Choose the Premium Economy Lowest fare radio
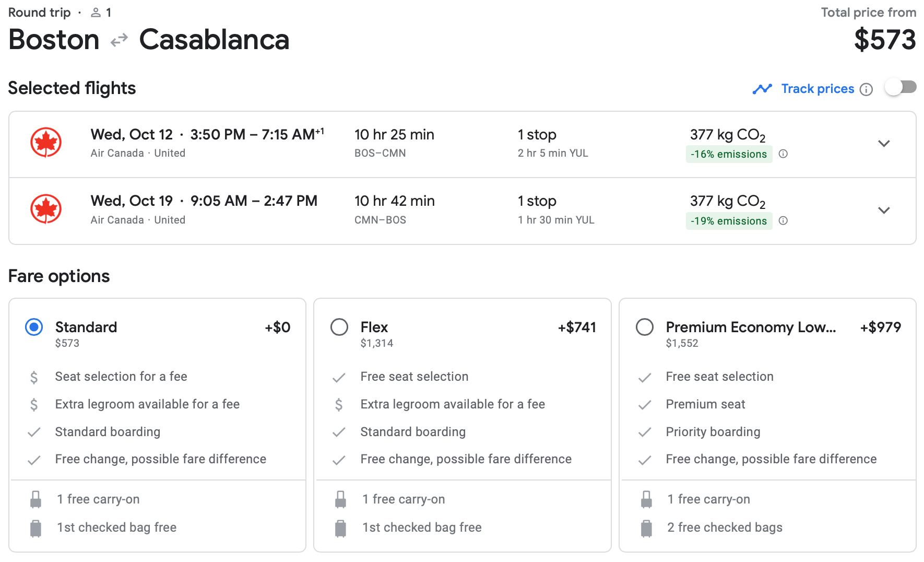The width and height of the screenshot is (924, 562). [645, 327]
